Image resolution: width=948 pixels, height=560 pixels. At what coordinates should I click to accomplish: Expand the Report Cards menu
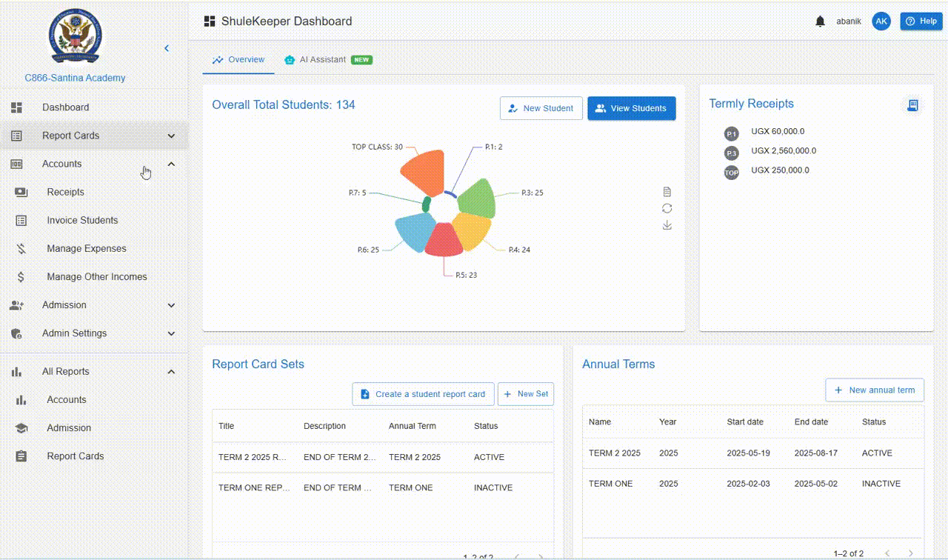pyautogui.click(x=171, y=136)
